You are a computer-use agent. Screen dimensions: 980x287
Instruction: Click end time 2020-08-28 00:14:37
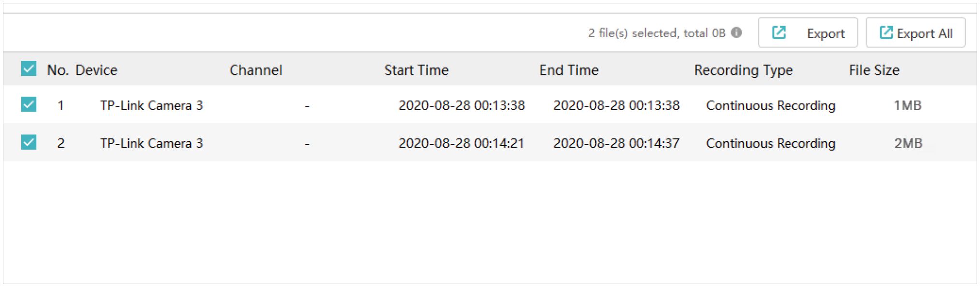click(x=616, y=143)
